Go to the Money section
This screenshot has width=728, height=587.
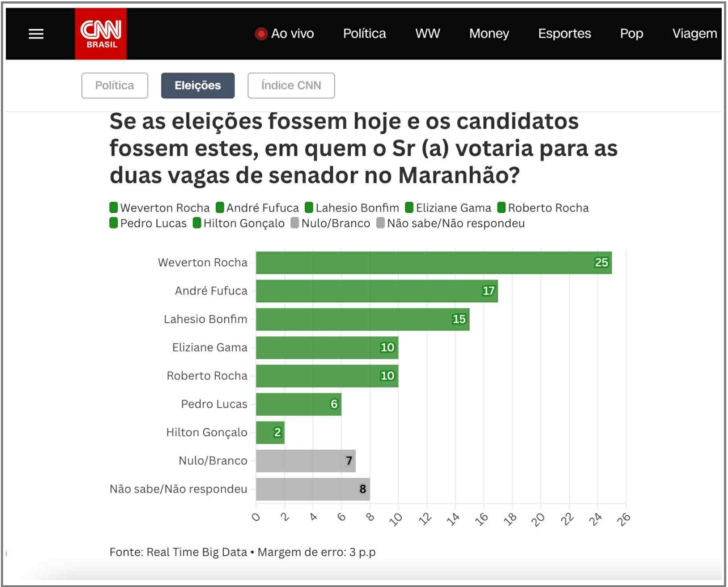tap(489, 34)
